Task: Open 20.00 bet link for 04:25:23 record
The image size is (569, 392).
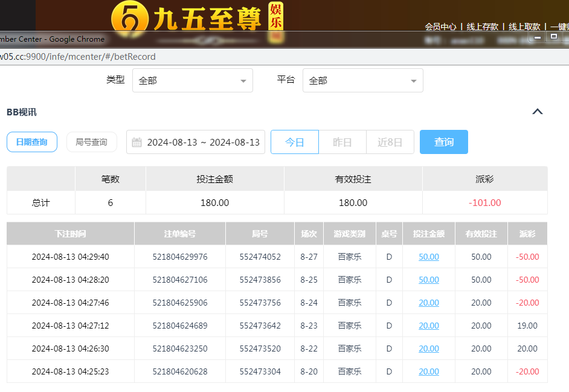Action: (429, 371)
